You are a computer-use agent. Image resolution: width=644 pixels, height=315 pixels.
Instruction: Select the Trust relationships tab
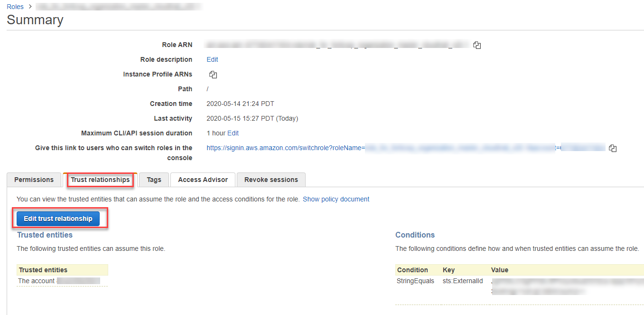pos(100,180)
